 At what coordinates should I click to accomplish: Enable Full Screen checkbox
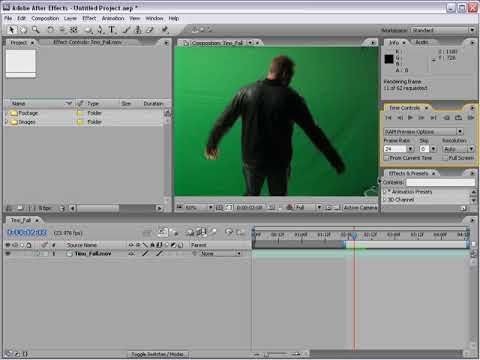445,158
